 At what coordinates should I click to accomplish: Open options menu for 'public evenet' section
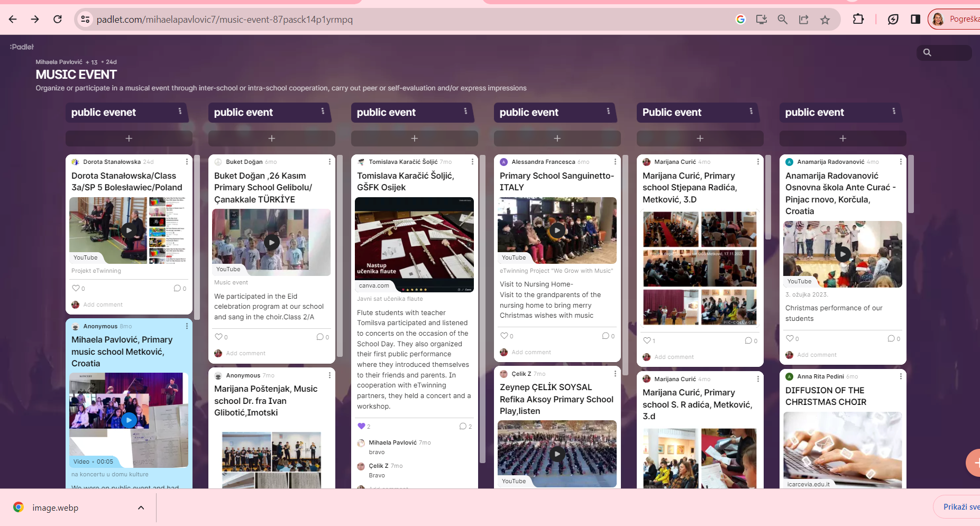[180, 112]
